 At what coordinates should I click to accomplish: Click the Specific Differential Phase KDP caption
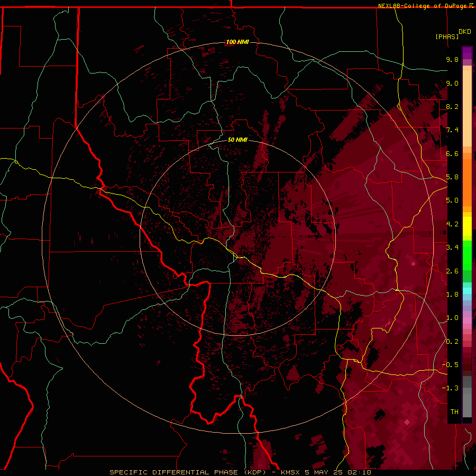pyautogui.click(x=240, y=472)
